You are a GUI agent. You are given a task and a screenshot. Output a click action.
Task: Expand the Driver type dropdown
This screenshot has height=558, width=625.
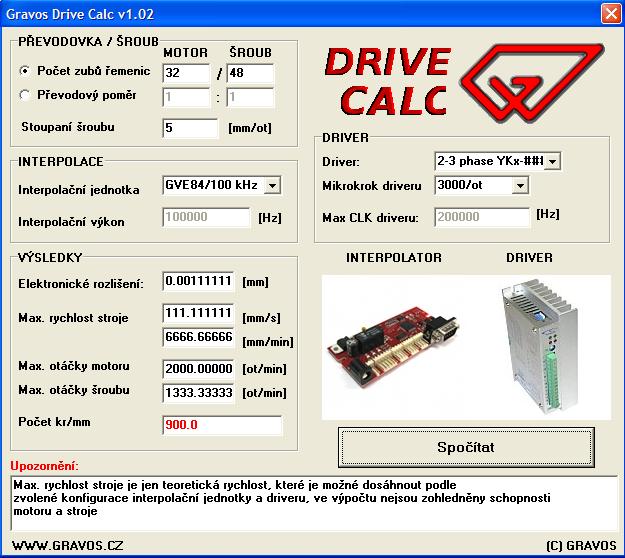click(x=553, y=161)
